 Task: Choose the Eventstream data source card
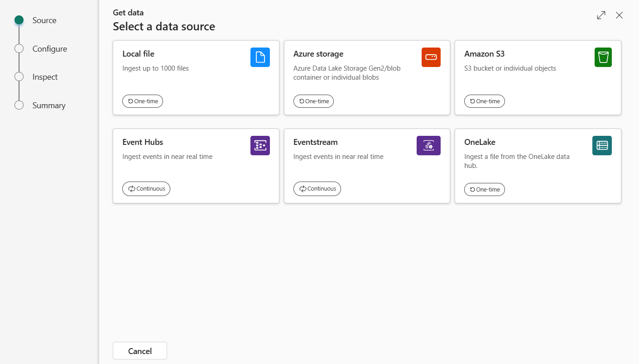pyautogui.click(x=367, y=166)
